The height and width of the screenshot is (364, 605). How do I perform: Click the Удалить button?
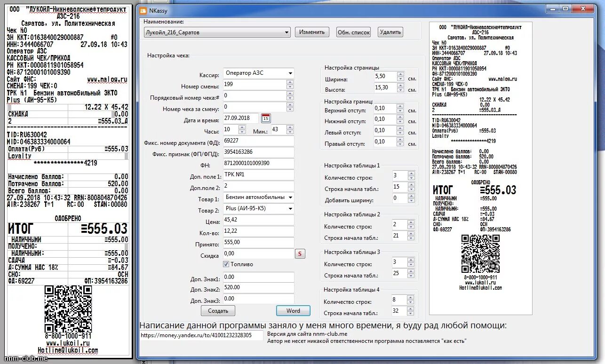pyautogui.click(x=390, y=32)
